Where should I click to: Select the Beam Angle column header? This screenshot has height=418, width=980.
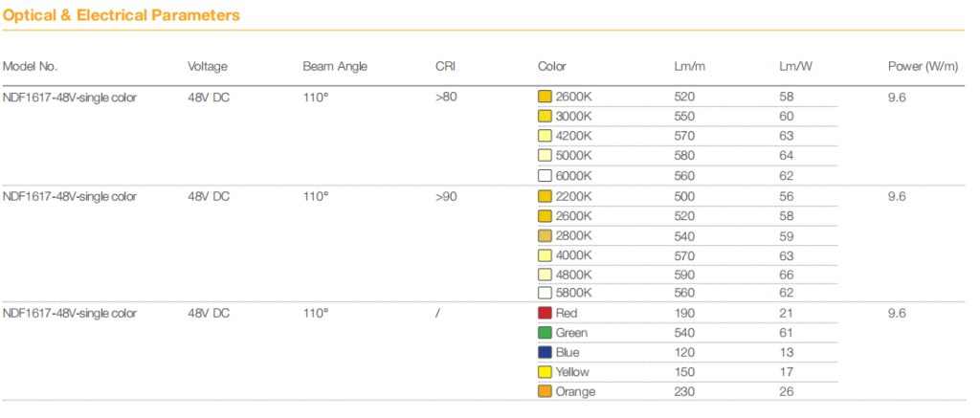pyautogui.click(x=335, y=67)
